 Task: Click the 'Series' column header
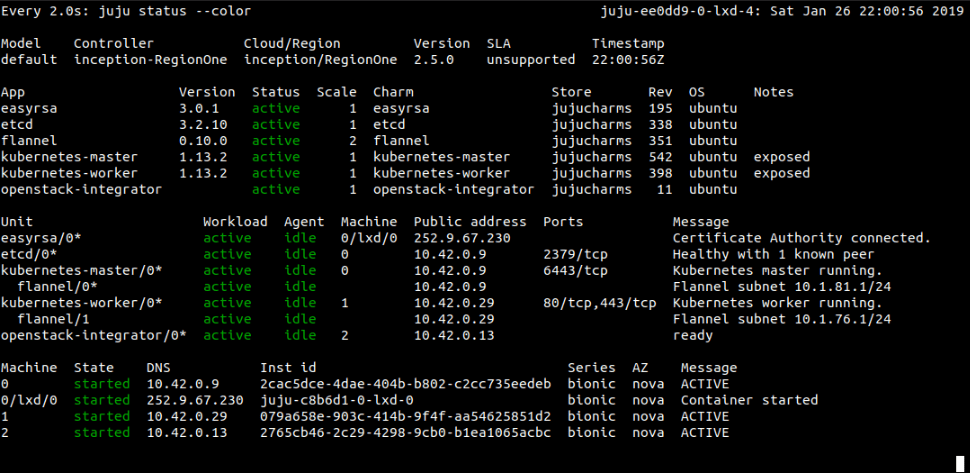(x=591, y=368)
